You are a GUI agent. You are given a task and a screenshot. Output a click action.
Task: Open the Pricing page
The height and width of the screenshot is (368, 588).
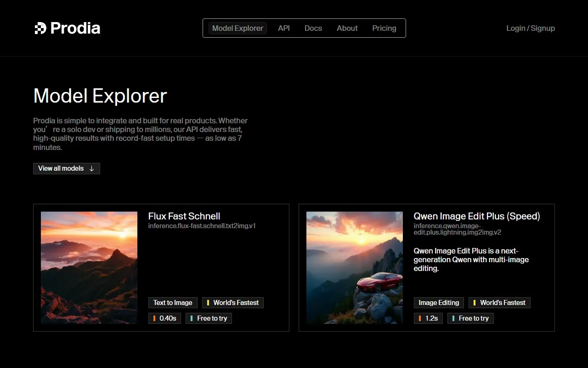coord(384,28)
